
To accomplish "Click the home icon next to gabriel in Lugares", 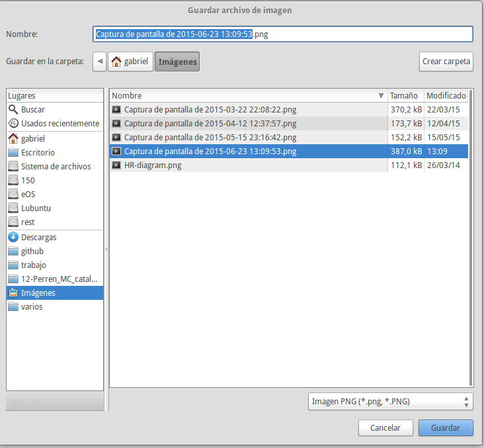I will [13, 138].
